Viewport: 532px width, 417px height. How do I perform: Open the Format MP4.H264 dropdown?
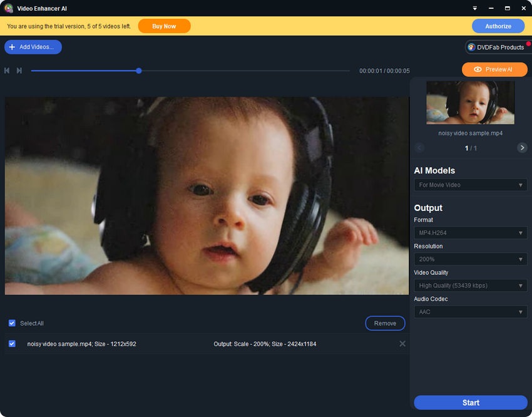[470, 233]
